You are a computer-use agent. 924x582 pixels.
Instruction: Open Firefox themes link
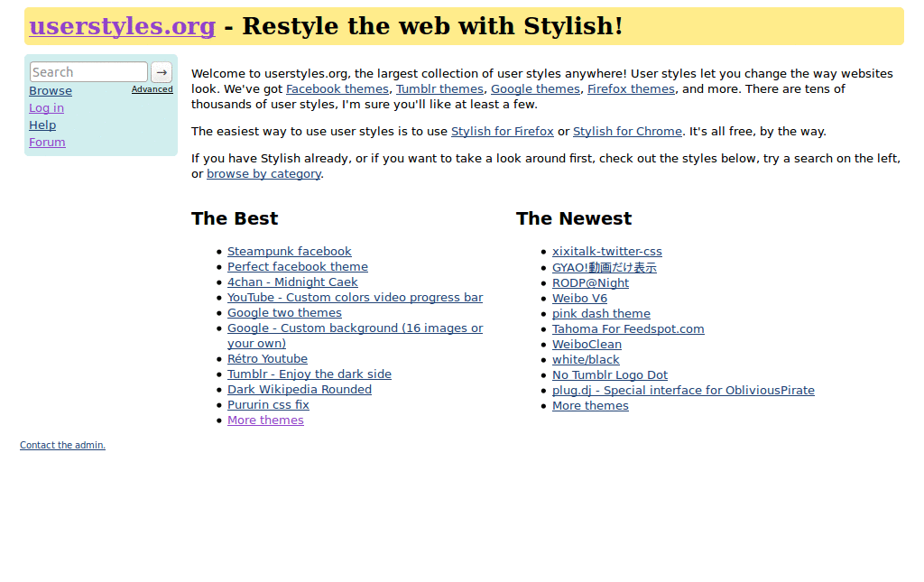(631, 89)
